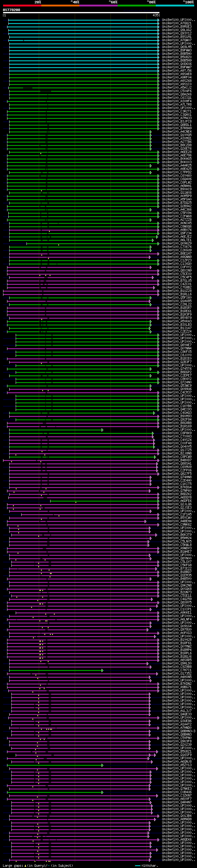Viewport: 197px width, 868px height.
Task: Select UniRef100_B7GLU5 label
Action: pyautogui.click(x=177, y=281)
